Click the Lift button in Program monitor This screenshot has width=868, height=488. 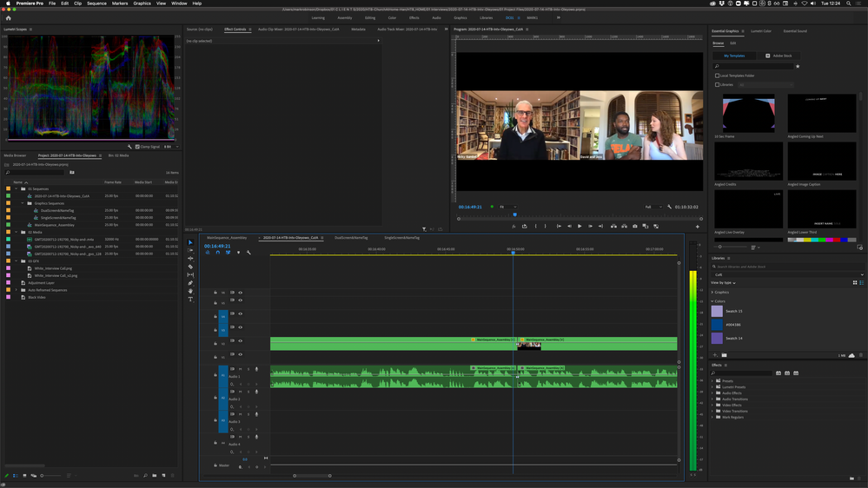point(613,227)
